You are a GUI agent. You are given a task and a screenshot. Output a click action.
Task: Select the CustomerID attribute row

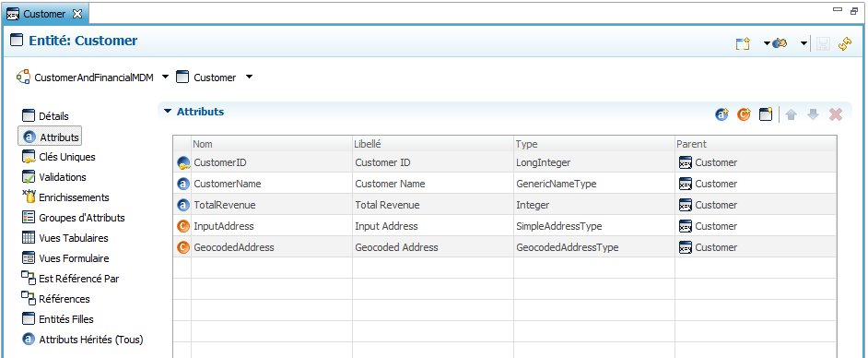pyautogui.click(x=505, y=162)
